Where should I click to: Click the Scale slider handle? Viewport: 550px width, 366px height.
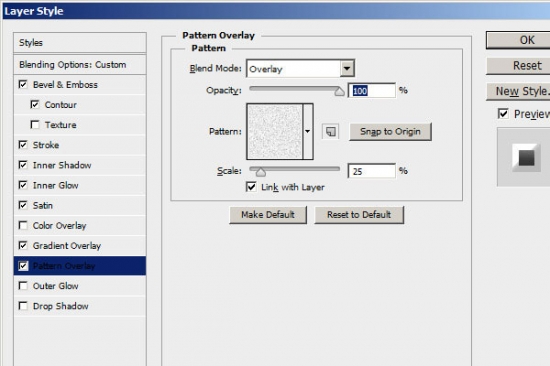coord(261,172)
